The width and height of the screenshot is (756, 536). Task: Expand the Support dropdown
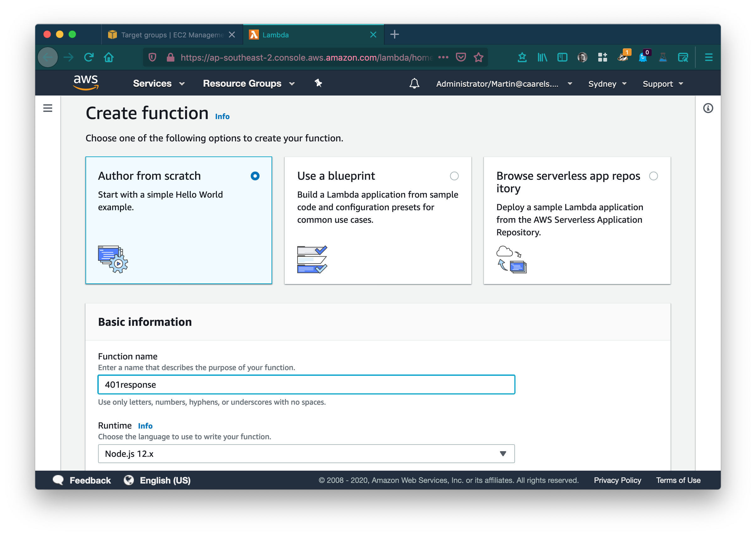[662, 83]
